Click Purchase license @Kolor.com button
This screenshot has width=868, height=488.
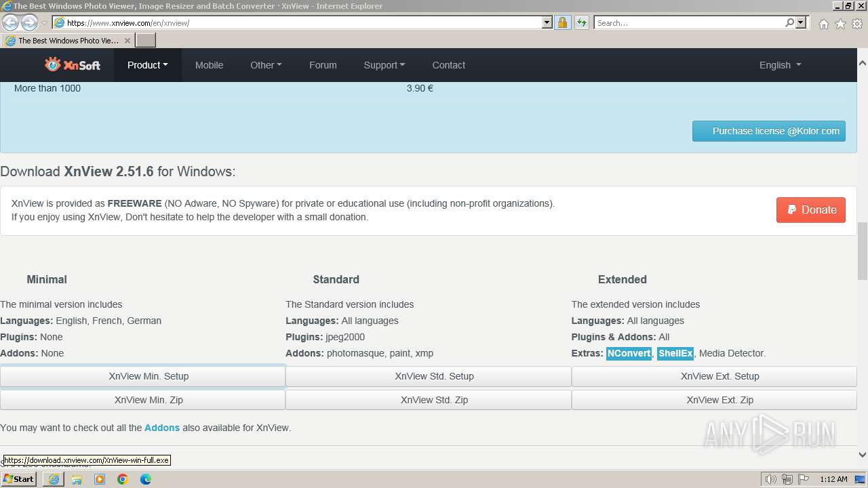(x=769, y=131)
